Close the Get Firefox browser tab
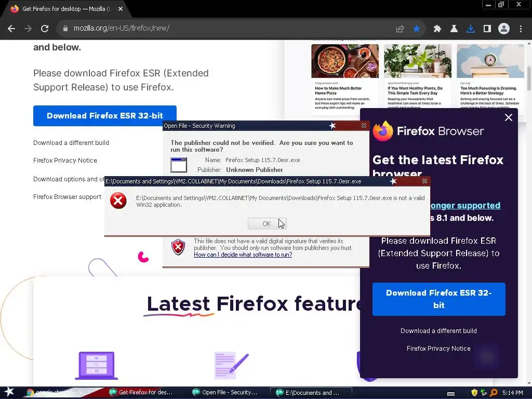Viewport: 532px width, 399px height. [x=121, y=9]
